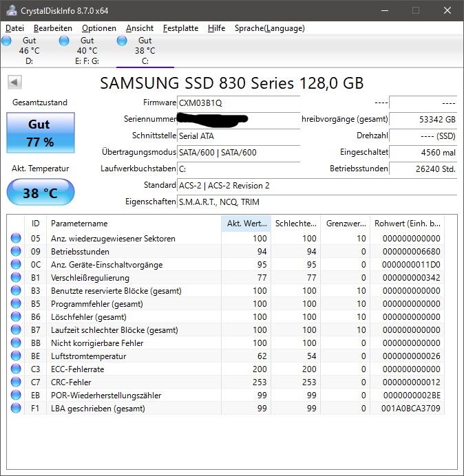
Task: Click status orb for Luftstromtemperatur row
Action: [x=16, y=356]
